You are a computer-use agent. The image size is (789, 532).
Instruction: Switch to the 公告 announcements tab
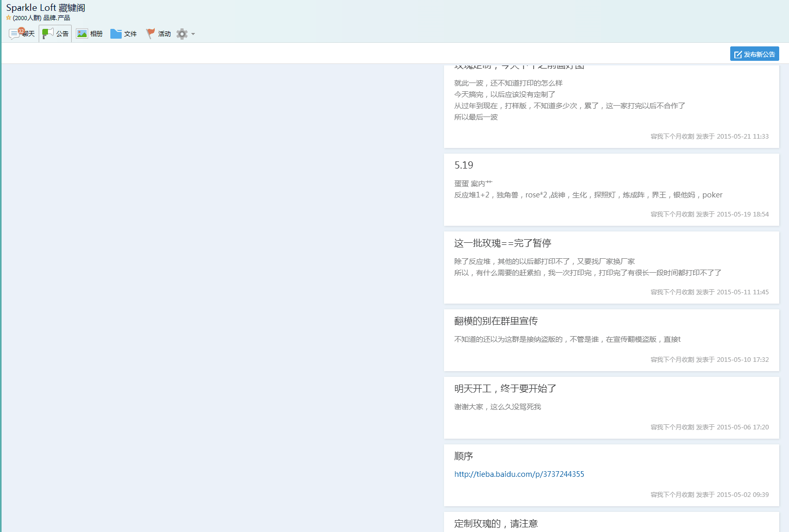point(55,34)
